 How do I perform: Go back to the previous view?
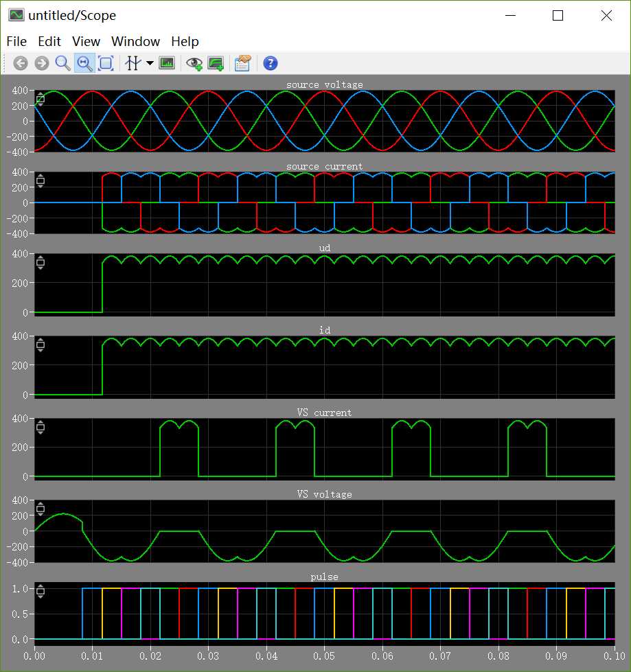tap(20, 63)
